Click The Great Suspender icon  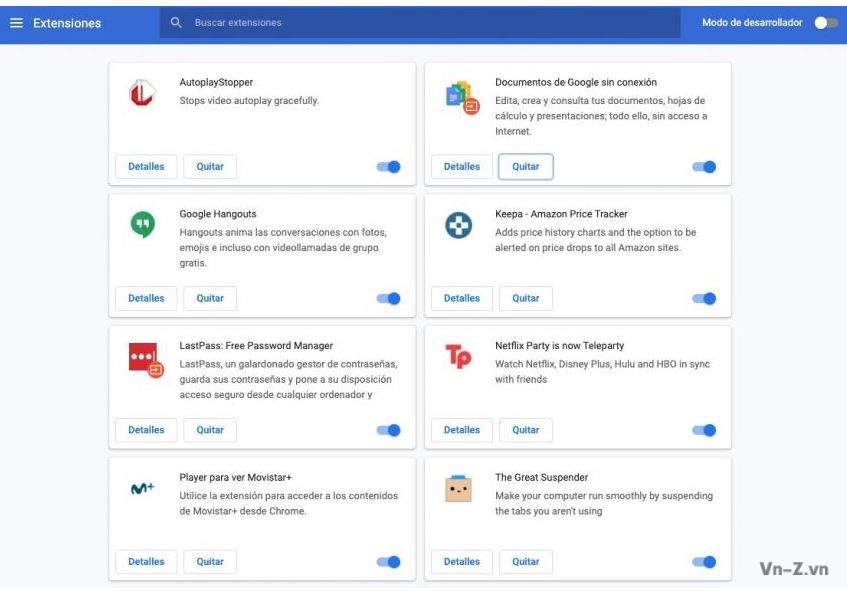(459, 488)
